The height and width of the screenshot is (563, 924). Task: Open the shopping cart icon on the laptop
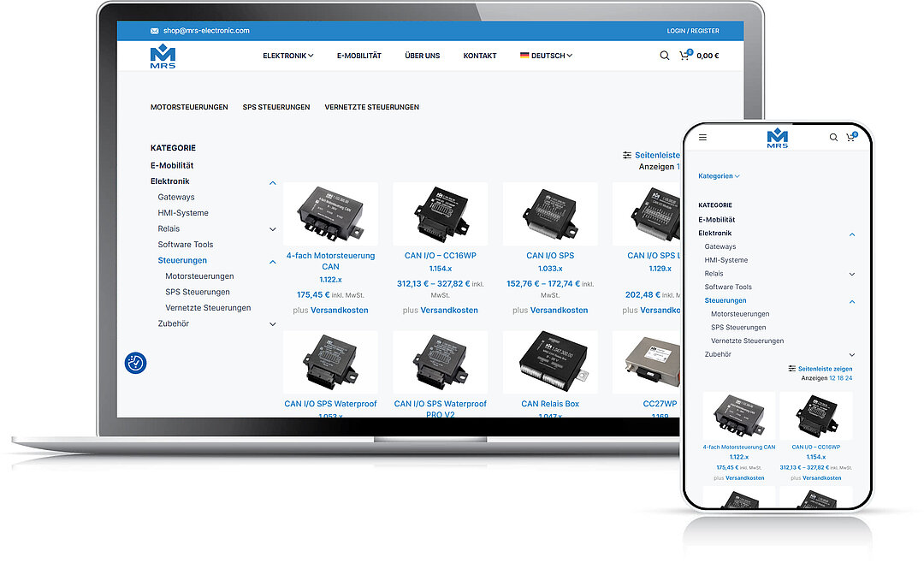point(684,56)
